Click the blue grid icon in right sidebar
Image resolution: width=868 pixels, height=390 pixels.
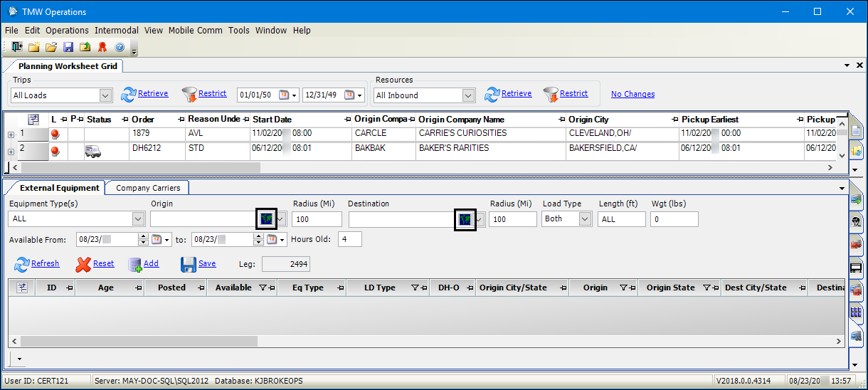click(x=857, y=312)
